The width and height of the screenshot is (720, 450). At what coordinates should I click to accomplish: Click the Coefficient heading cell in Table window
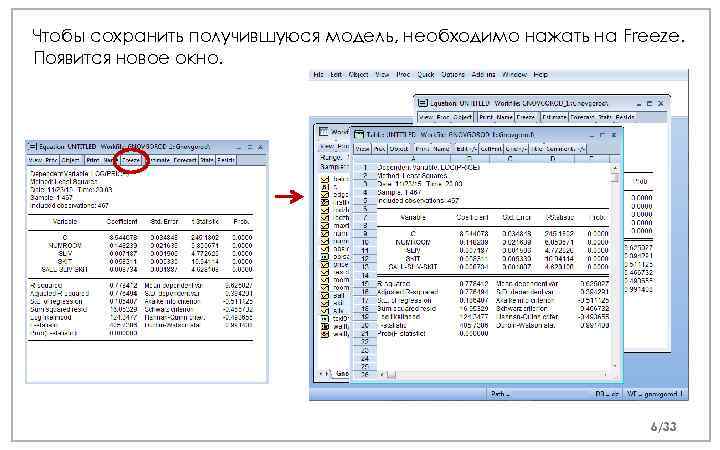(472, 217)
